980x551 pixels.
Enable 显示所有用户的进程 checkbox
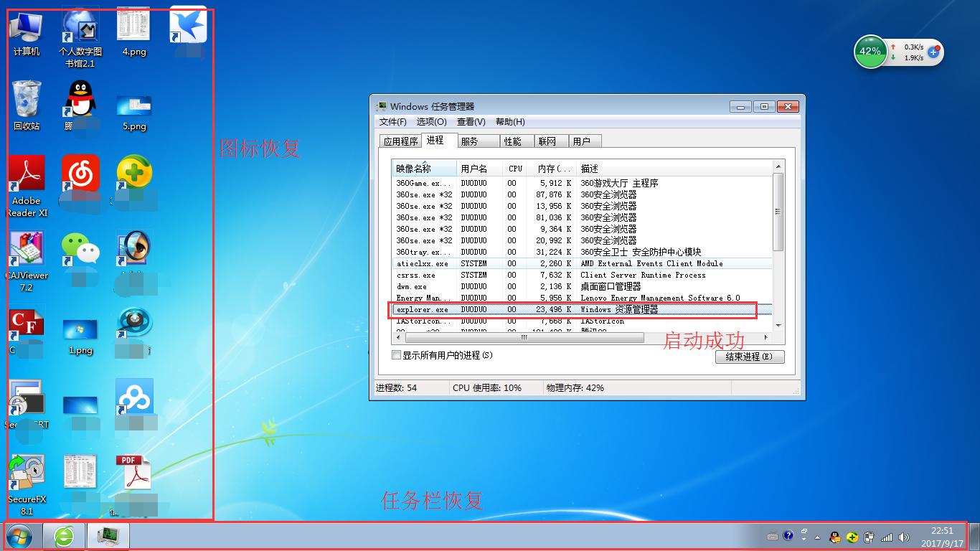[x=395, y=355]
